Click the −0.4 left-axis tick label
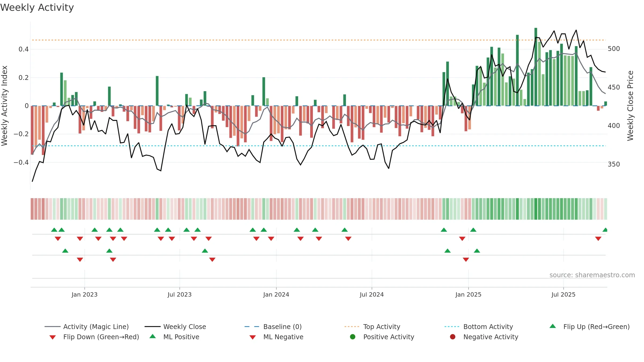644x362 pixels. point(21,162)
